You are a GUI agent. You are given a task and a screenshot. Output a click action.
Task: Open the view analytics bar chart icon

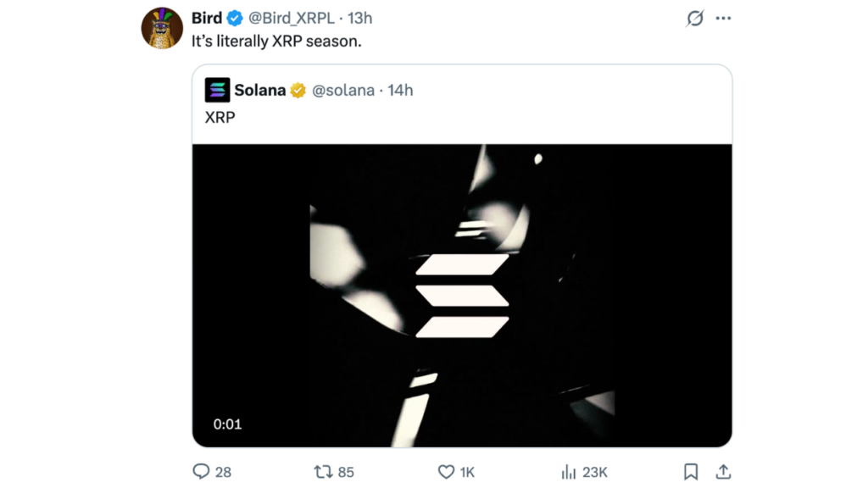click(569, 472)
